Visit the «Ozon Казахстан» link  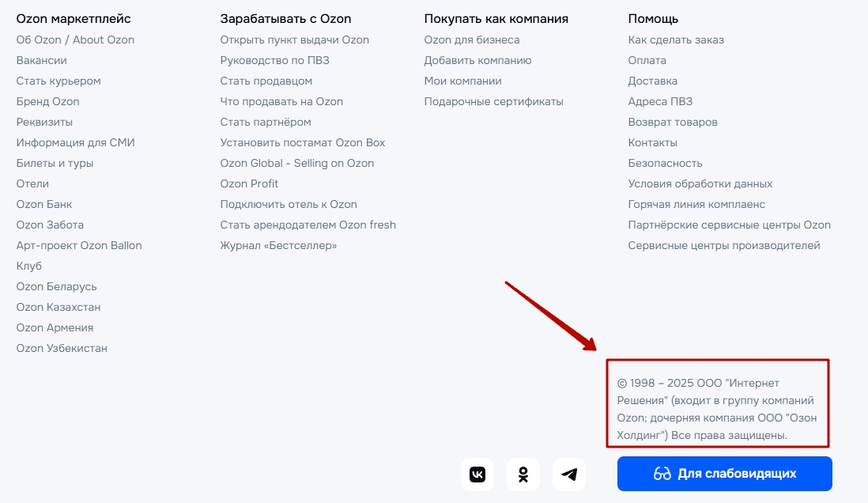[58, 307]
